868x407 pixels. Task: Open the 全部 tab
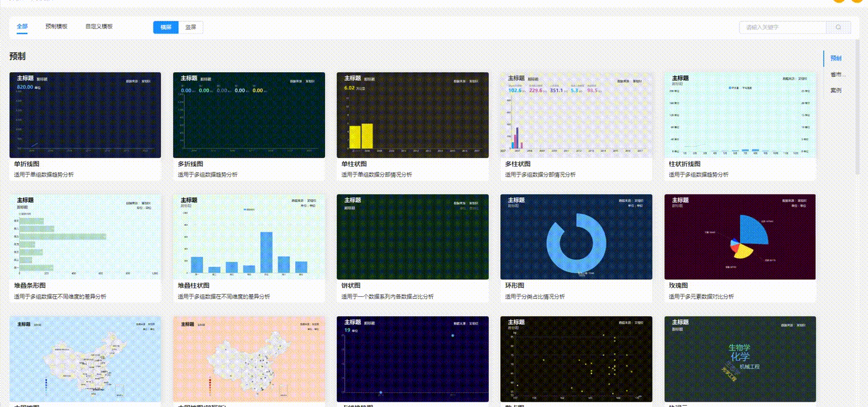[x=22, y=27]
